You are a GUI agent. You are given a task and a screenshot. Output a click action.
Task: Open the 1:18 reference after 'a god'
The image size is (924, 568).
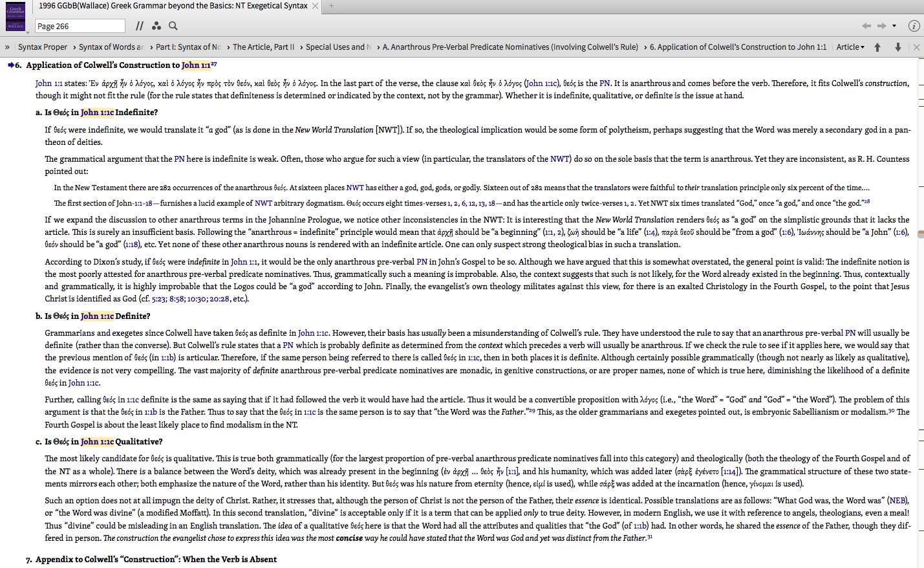tap(132, 245)
